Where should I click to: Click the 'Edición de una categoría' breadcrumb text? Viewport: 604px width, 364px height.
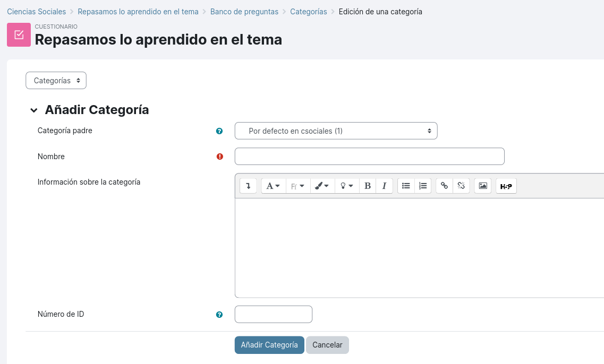(380, 12)
